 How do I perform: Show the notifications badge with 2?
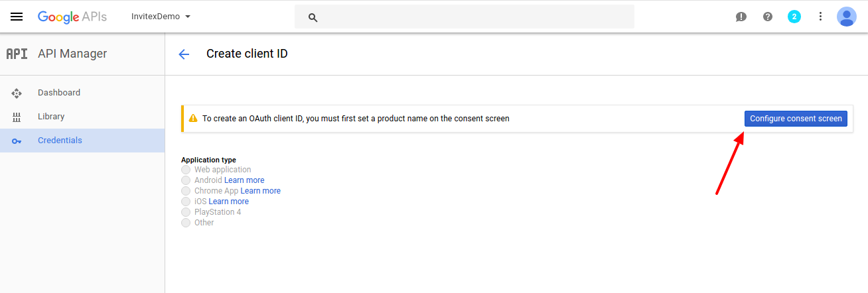pos(794,17)
